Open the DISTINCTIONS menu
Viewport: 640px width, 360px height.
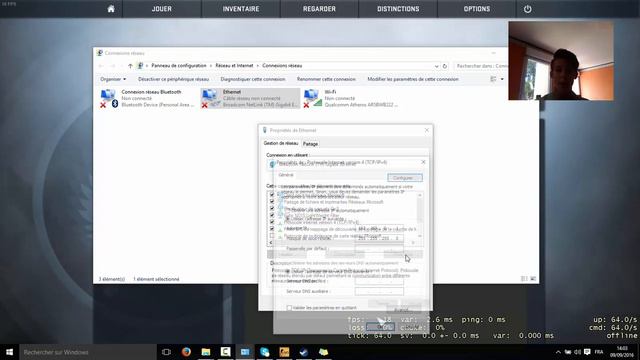[x=398, y=9]
